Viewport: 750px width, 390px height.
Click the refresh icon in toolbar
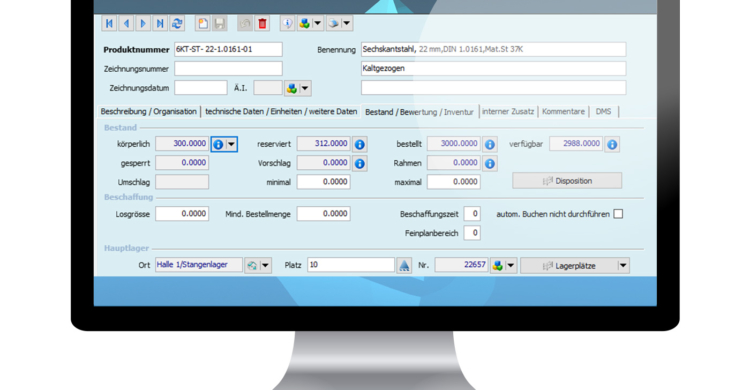pyautogui.click(x=177, y=23)
